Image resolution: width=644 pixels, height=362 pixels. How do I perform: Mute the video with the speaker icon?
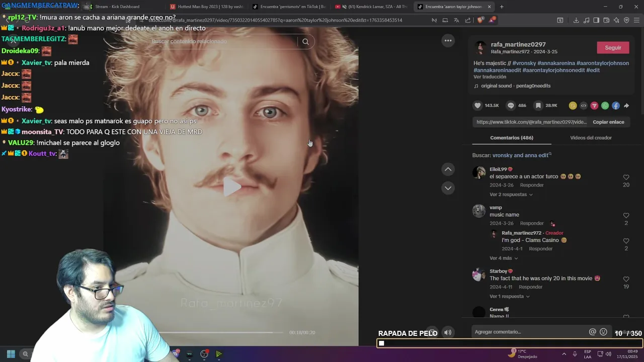[447, 332]
